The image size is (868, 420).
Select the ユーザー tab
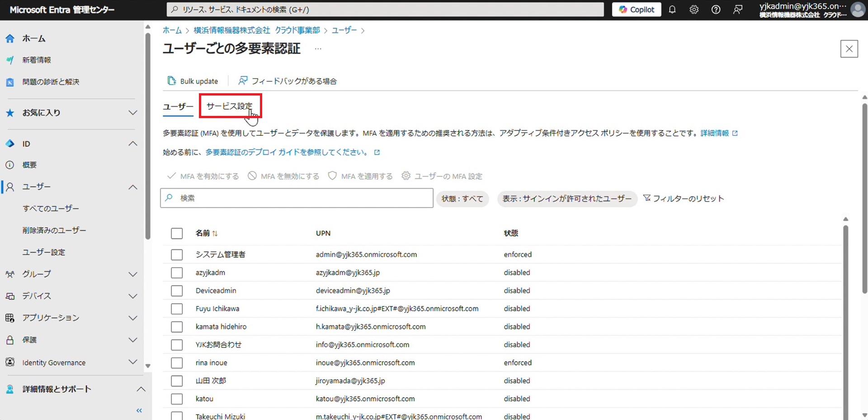(178, 107)
